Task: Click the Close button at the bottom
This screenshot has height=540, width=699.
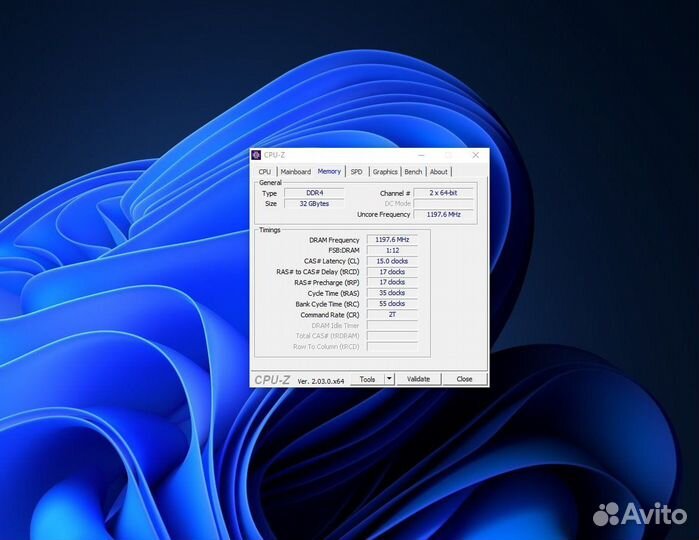Action: [464, 379]
